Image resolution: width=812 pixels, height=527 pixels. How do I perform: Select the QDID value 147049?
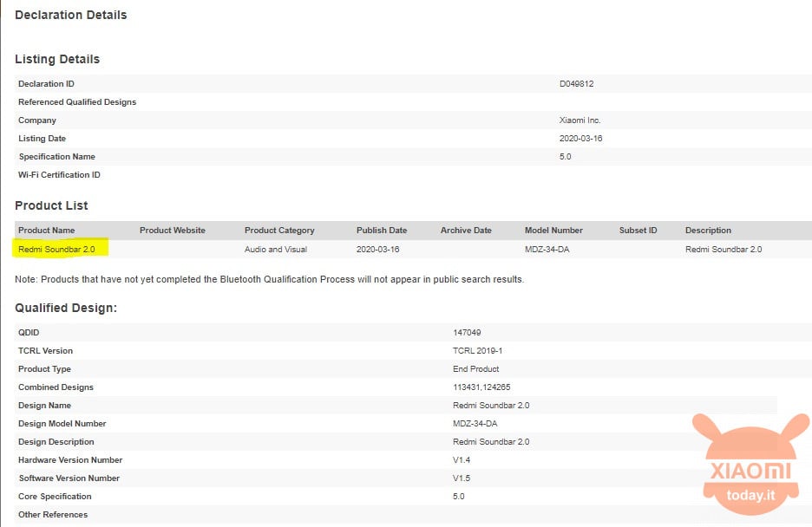tap(467, 333)
